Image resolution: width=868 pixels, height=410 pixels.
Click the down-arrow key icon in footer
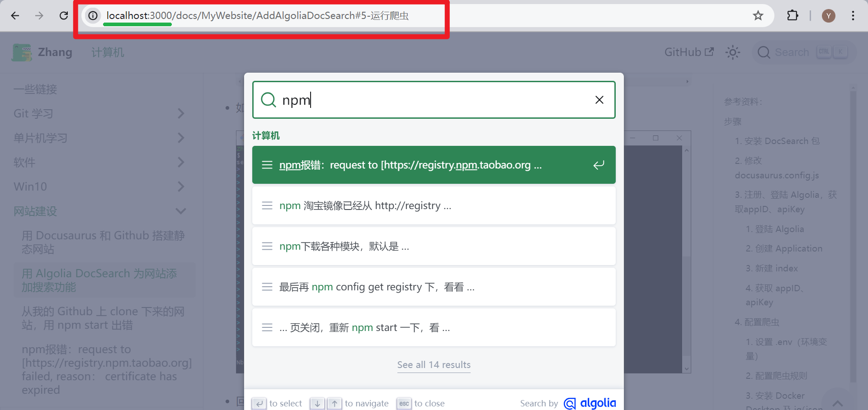point(317,403)
